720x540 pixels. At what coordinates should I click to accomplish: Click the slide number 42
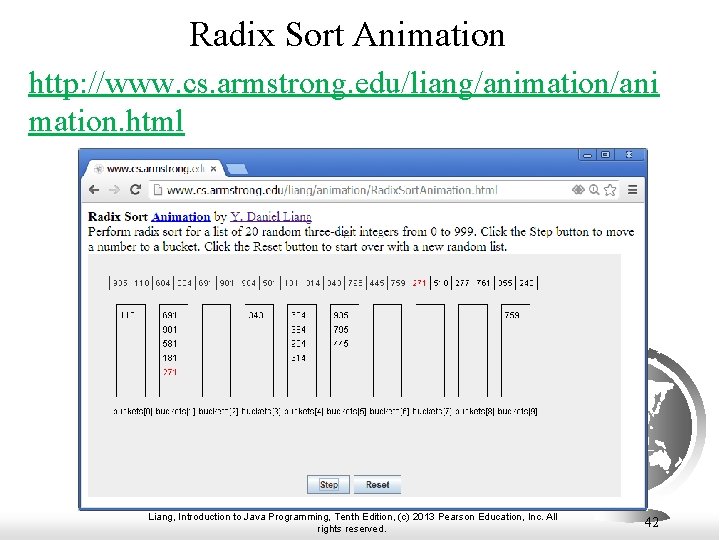[x=652, y=522]
